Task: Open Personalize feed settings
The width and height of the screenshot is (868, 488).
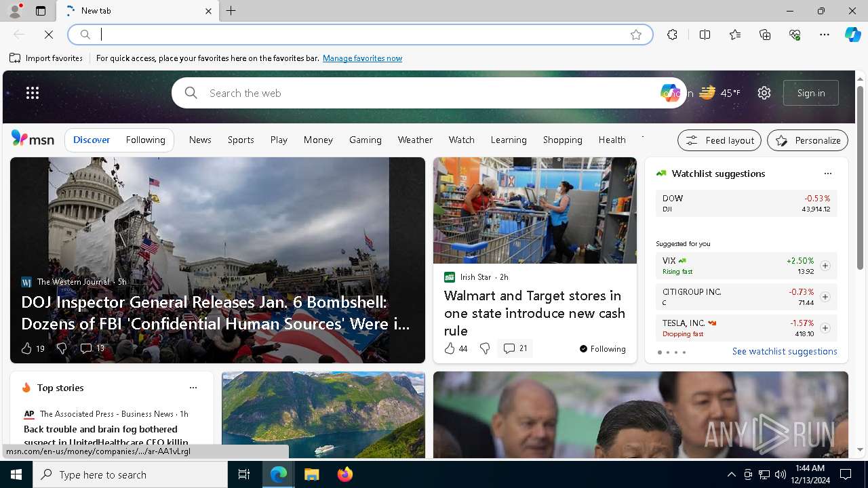Action: tap(808, 140)
